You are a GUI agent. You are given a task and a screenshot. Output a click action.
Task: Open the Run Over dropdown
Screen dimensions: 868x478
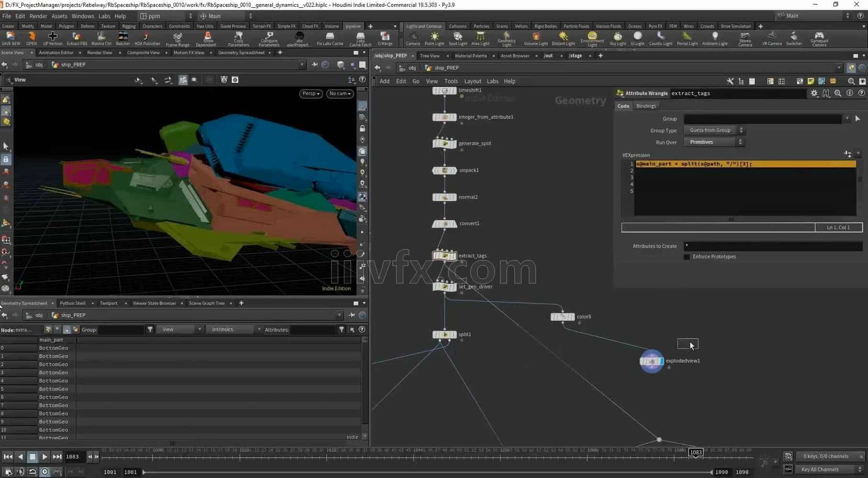click(714, 142)
